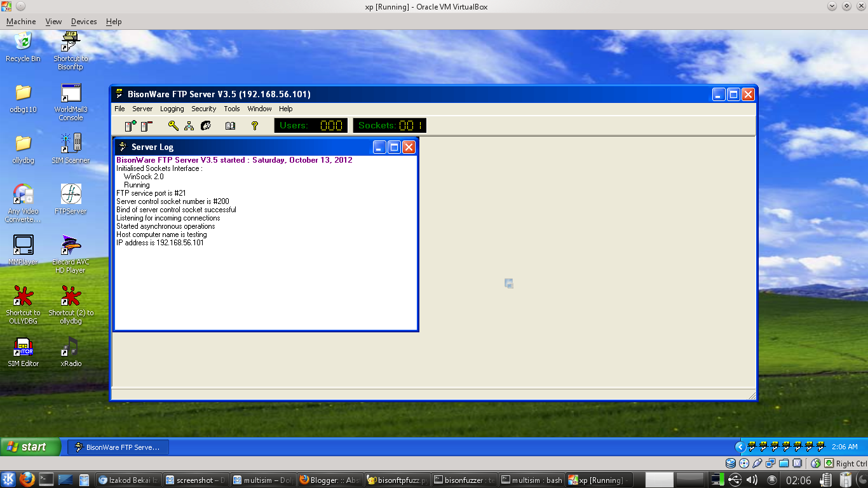Click BisonWare FTP Server XP taskbar button
The height and width of the screenshot is (488, 868).
click(x=118, y=447)
